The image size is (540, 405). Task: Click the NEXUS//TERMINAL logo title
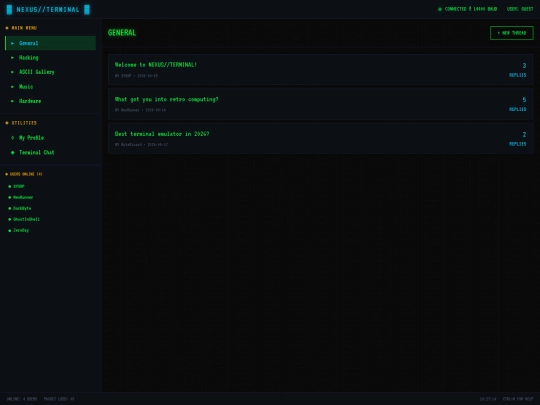point(48,10)
